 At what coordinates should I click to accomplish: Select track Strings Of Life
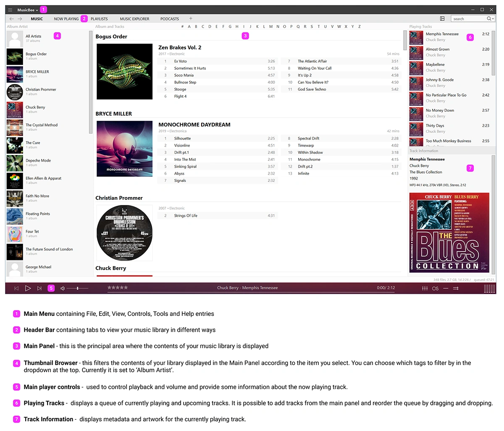pyautogui.click(x=217, y=216)
